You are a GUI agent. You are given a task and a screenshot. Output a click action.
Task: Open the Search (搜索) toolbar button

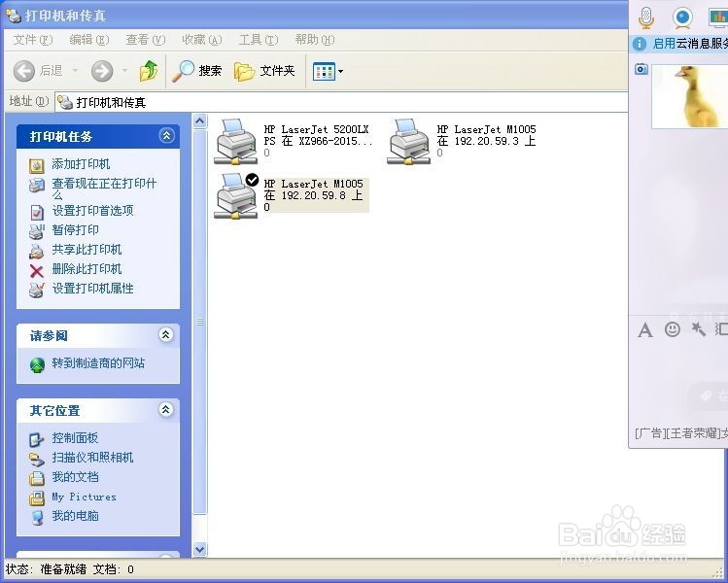pyautogui.click(x=197, y=71)
